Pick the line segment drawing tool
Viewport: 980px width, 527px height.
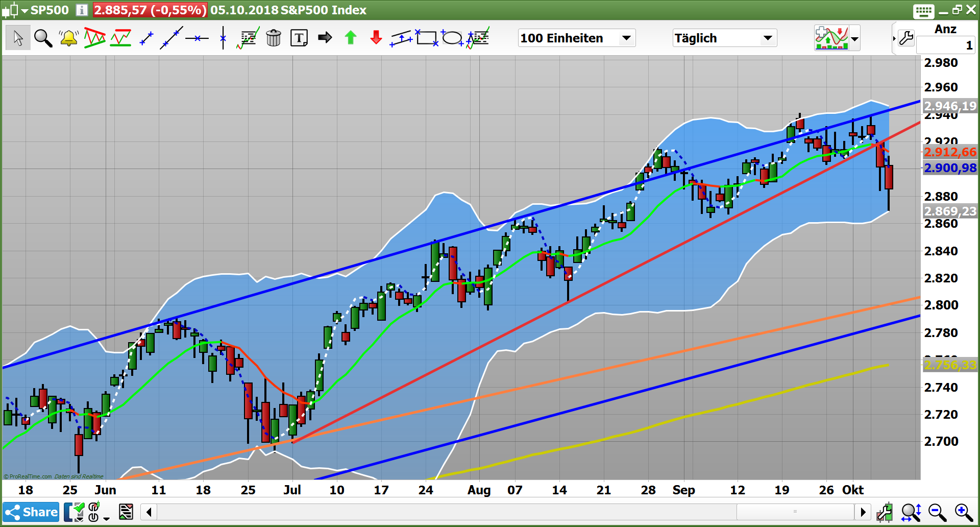pos(146,38)
